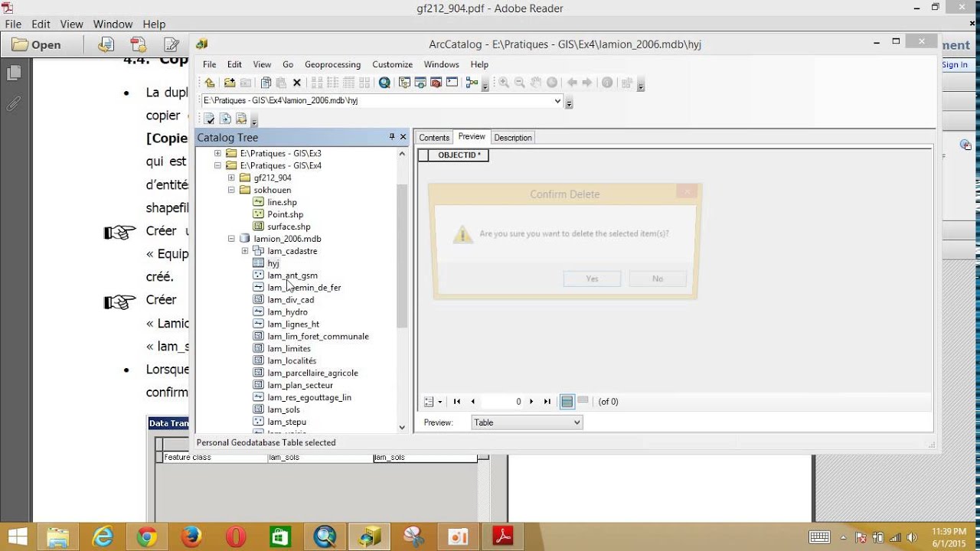Select the Preview tab
Screen dimensions: 980x551
(472, 137)
